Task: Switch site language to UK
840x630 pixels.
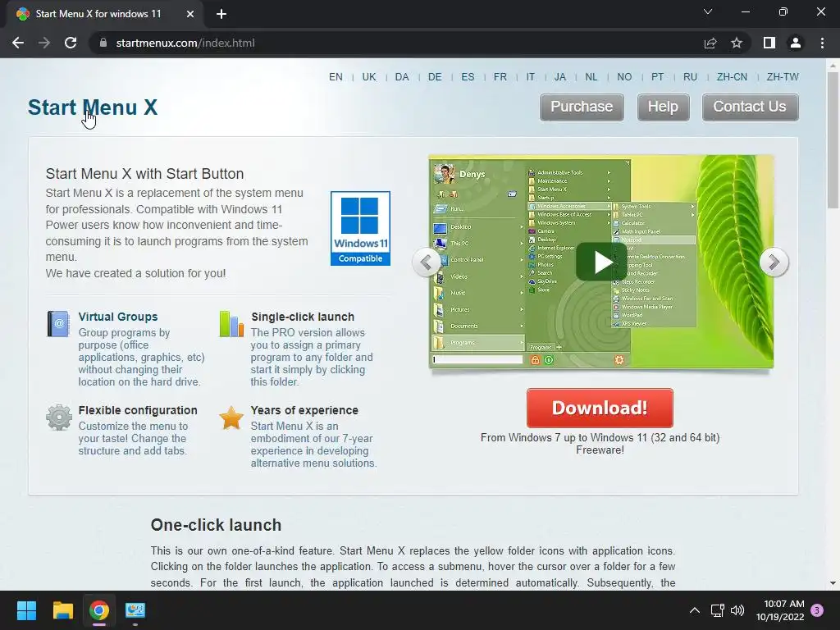Action: (369, 76)
